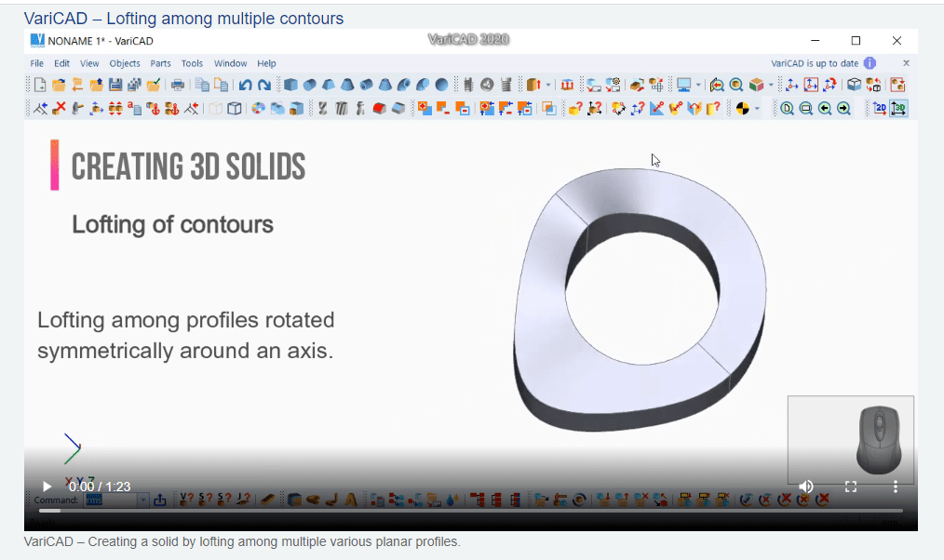The width and height of the screenshot is (944, 560).
Task: Click the black-yellow center of gravity icon
Action: point(742,108)
